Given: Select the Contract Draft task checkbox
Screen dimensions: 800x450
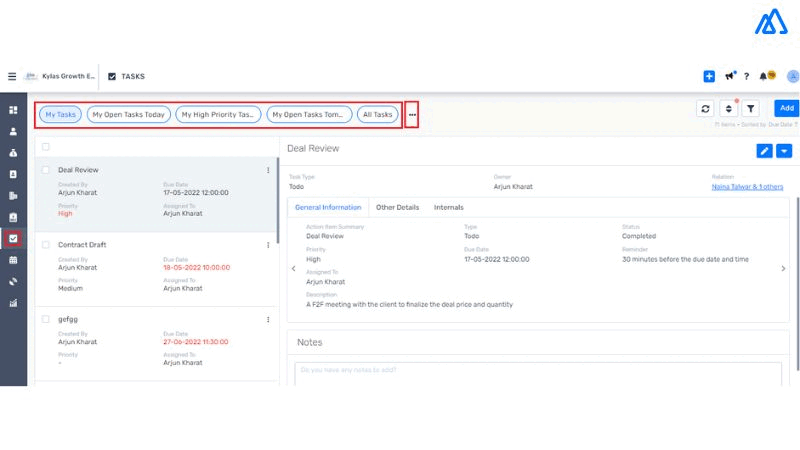Looking at the screenshot, I should pos(46,244).
